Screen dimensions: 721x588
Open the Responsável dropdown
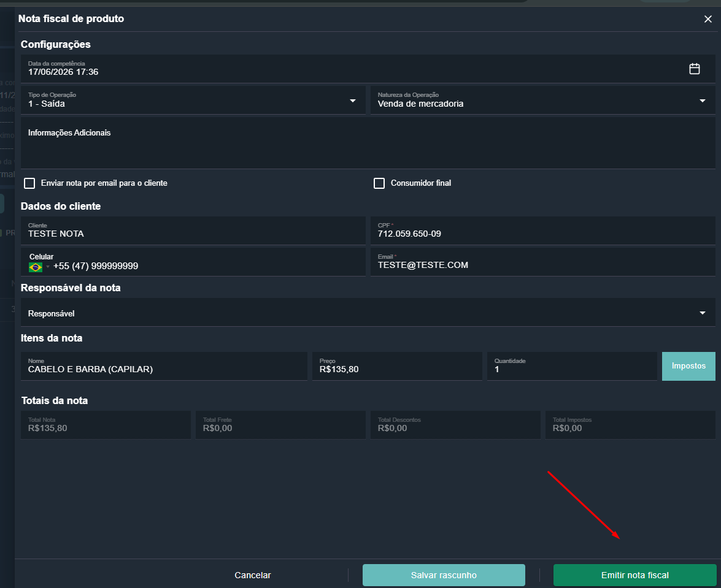368,313
